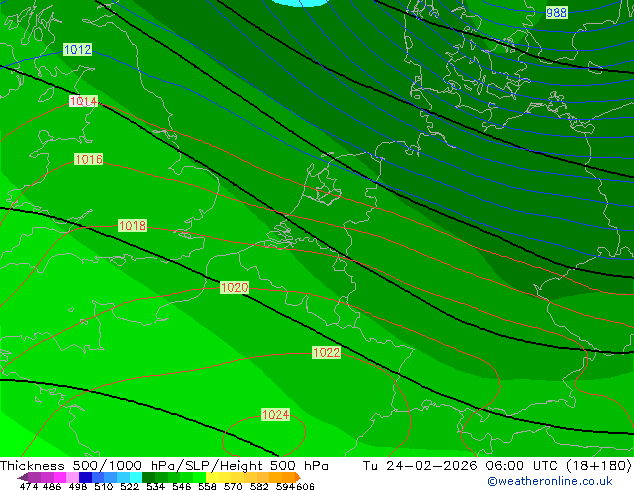Click the 1020 isobar label

235,287
